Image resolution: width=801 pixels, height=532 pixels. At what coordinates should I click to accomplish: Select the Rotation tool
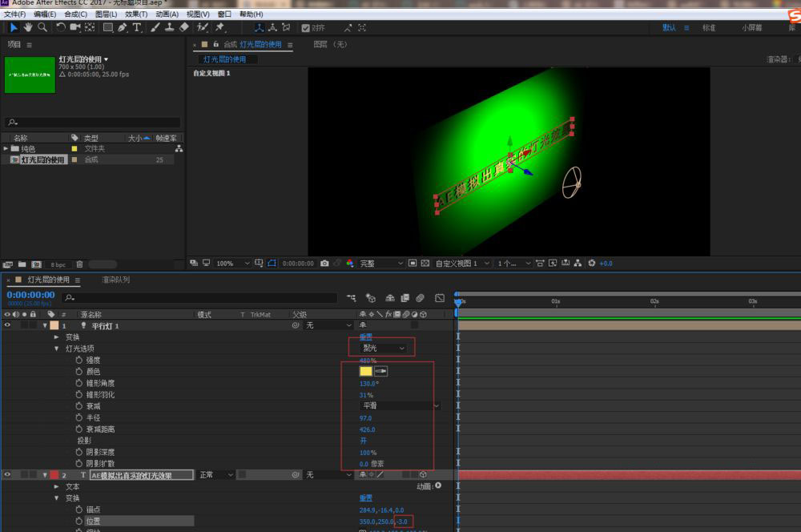[61, 27]
